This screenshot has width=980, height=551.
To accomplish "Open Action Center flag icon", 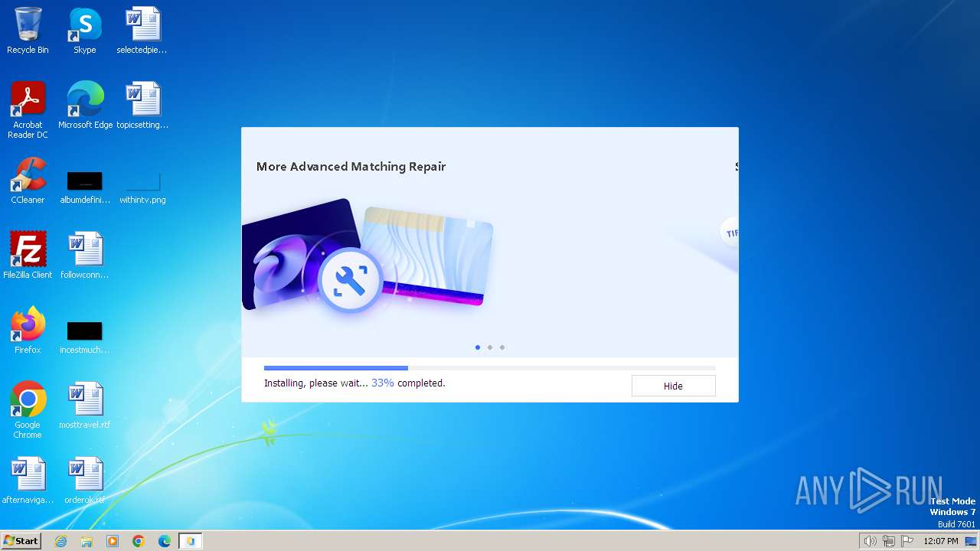I will pyautogui.click(x=907, y=541).
